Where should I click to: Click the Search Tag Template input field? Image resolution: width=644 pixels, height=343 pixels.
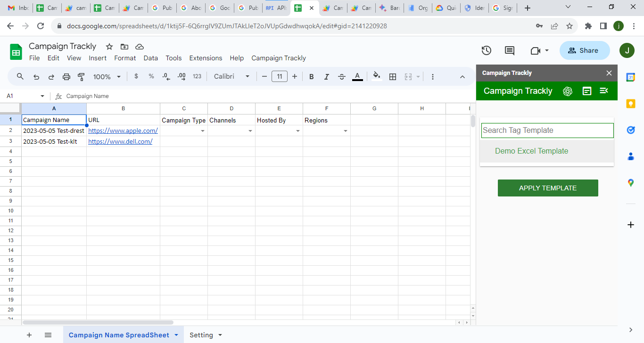click(547, 130)
